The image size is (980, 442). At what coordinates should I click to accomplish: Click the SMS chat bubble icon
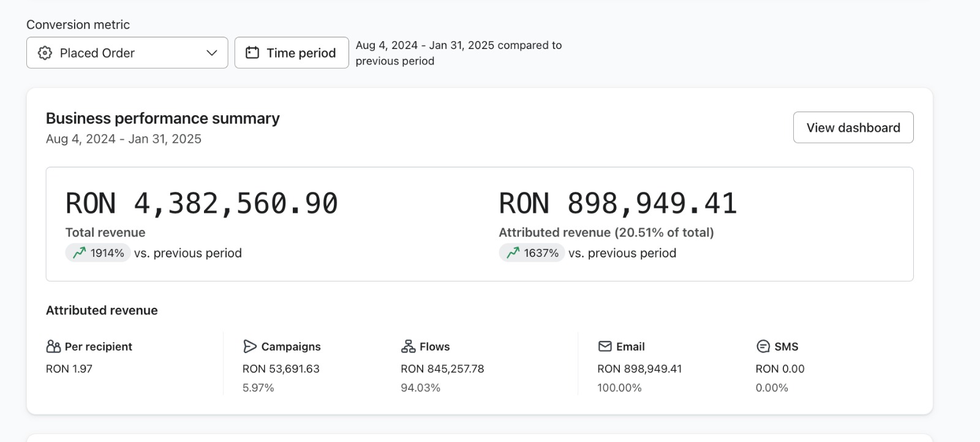[763, 346]
